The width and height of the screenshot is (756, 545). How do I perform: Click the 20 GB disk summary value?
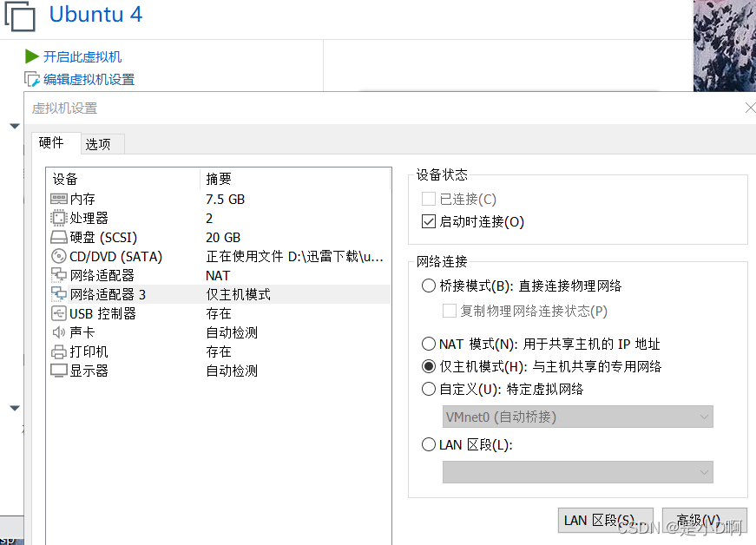tap(223, 238)
